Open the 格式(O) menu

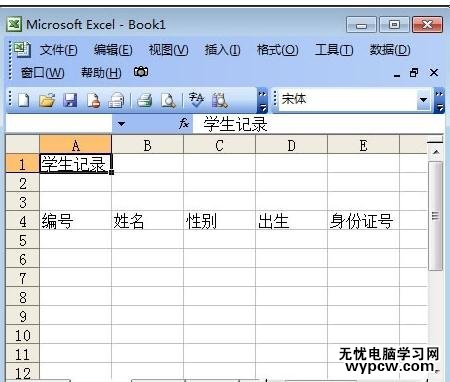tap(277, 50)
